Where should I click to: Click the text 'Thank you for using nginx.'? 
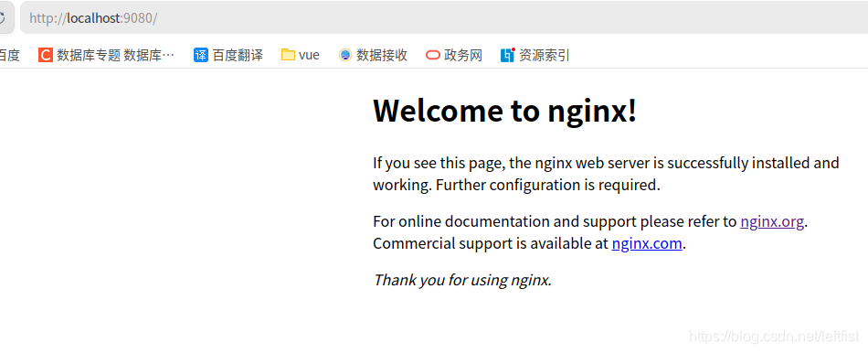coord(462,280)
